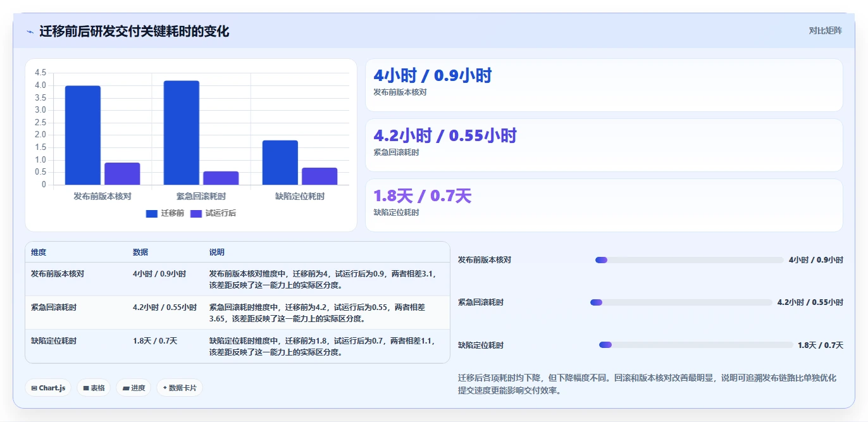The width and height of the screenshot is (868, 422).
Task: Click the description mentioning 两者相差1.1
Action: [323, 346]
